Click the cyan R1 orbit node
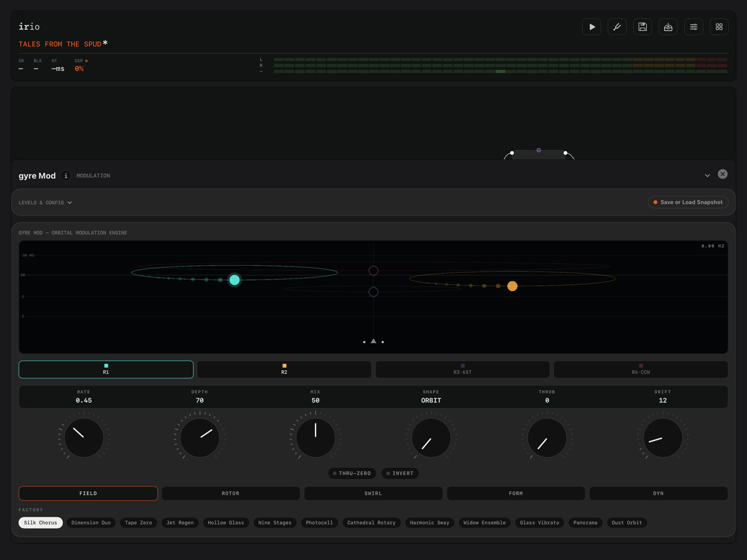This screenshot has width=747, height=560. click(234, 279)
